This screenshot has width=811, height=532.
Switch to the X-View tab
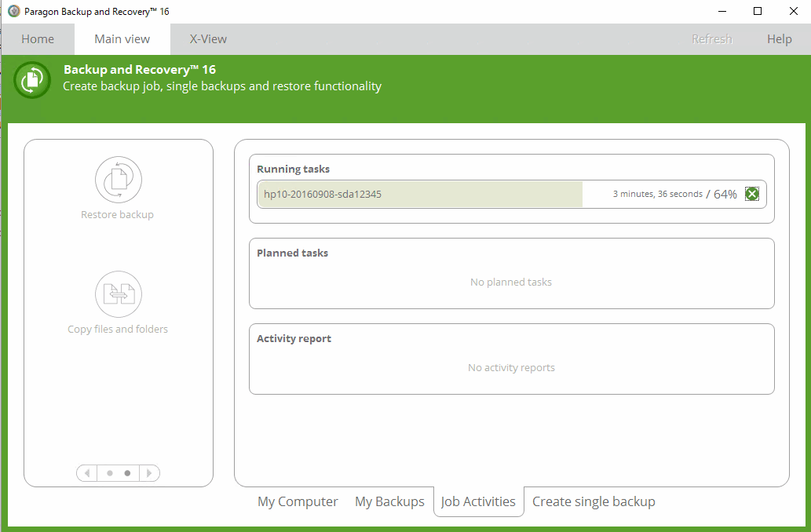point(208,39)
